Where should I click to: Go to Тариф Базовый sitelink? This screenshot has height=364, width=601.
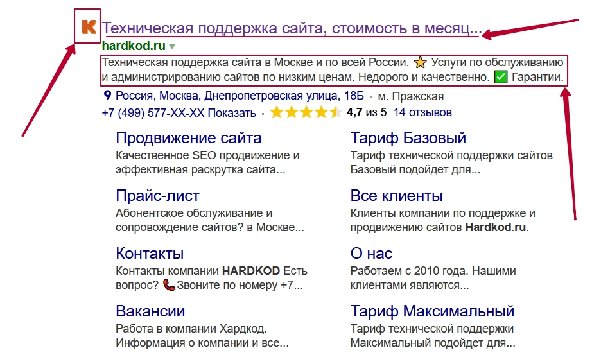point(408,138)
